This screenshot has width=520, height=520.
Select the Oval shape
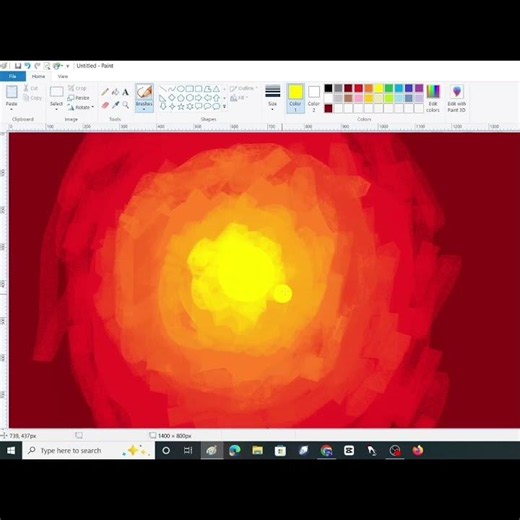(x=181, y=89)
